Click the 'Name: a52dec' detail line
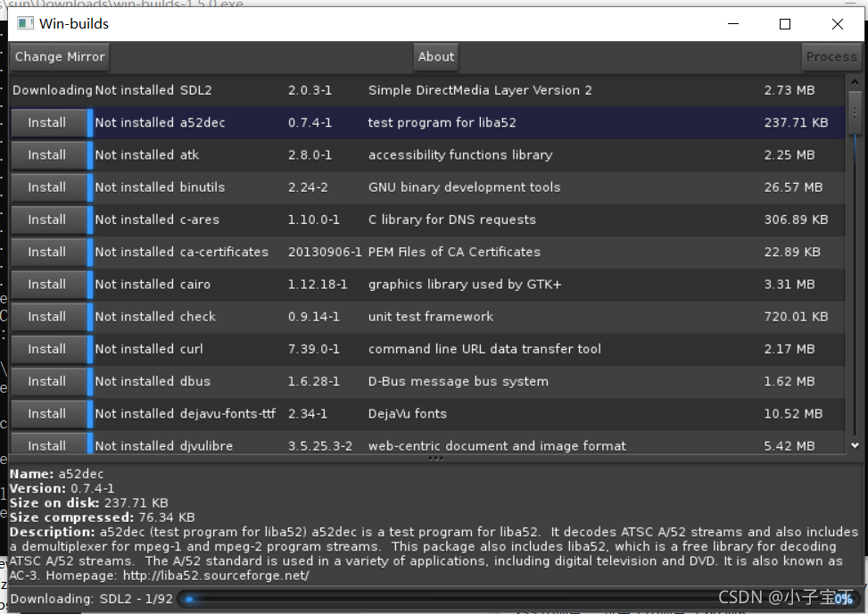 click(x=56, y=475)
